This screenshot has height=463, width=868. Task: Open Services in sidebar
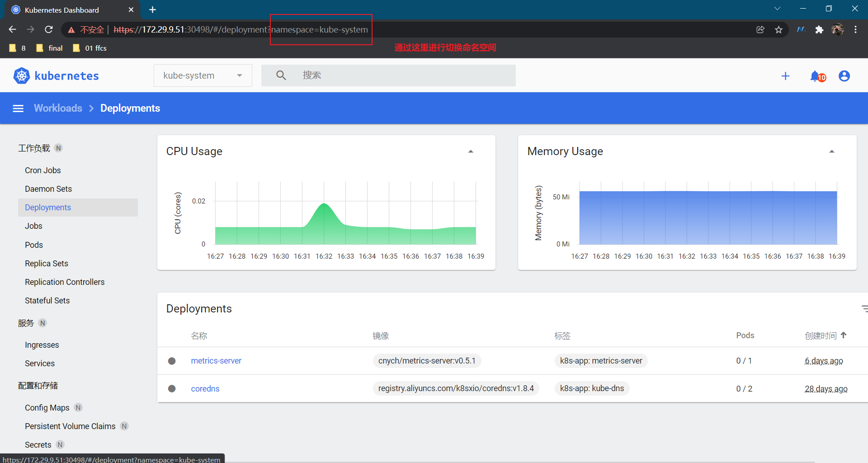[x=40, y=364]
